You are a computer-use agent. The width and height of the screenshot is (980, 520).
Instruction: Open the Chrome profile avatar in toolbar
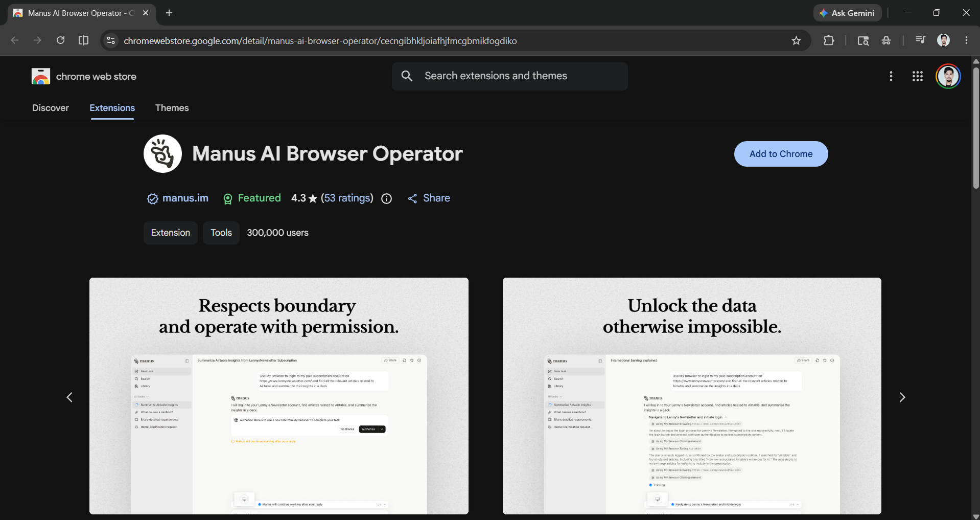coord(943,40)
